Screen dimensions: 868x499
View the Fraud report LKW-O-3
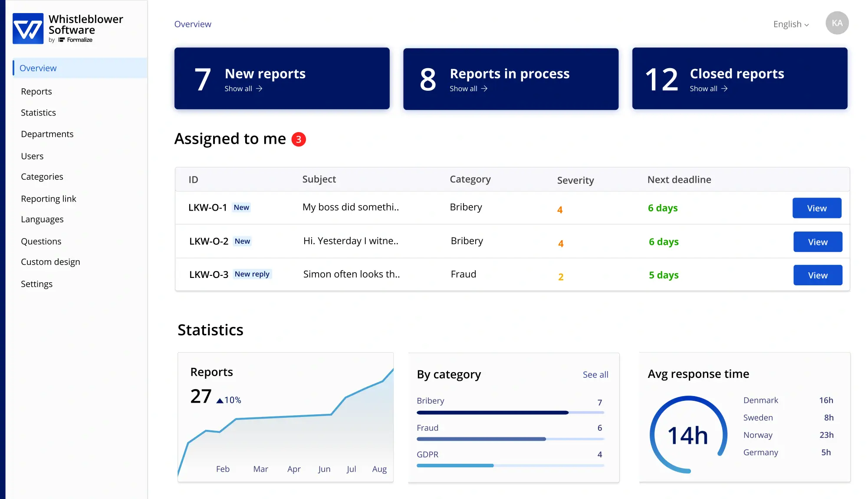(817, 275)
